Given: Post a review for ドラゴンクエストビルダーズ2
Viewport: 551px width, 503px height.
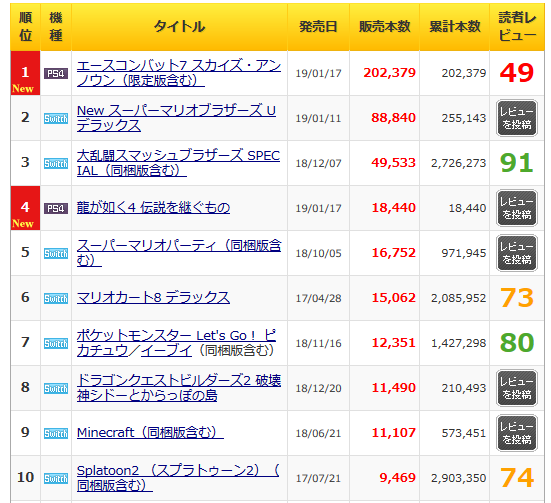Looking at the screenshot, I should (517, 388).
